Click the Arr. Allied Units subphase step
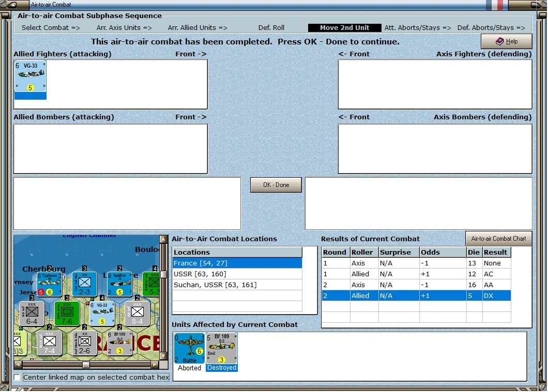This screenshot has height=392, width=548. [x=197, y=27]
